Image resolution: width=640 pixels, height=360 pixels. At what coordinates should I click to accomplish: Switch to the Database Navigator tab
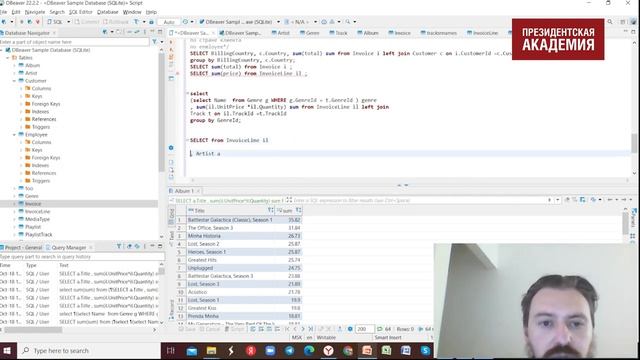(x=27, y=33)
